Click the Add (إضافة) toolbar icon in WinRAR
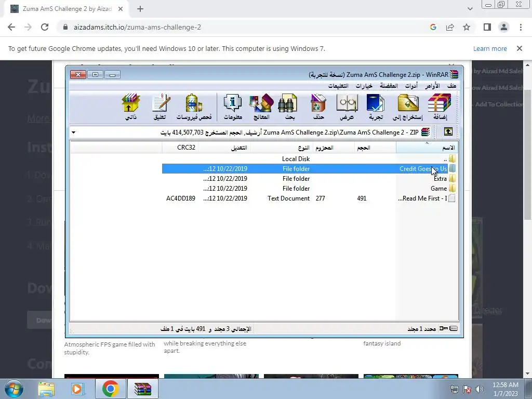The width and height of the screenshot is (532, 399). pyautogui.click(x=440, y=107)
